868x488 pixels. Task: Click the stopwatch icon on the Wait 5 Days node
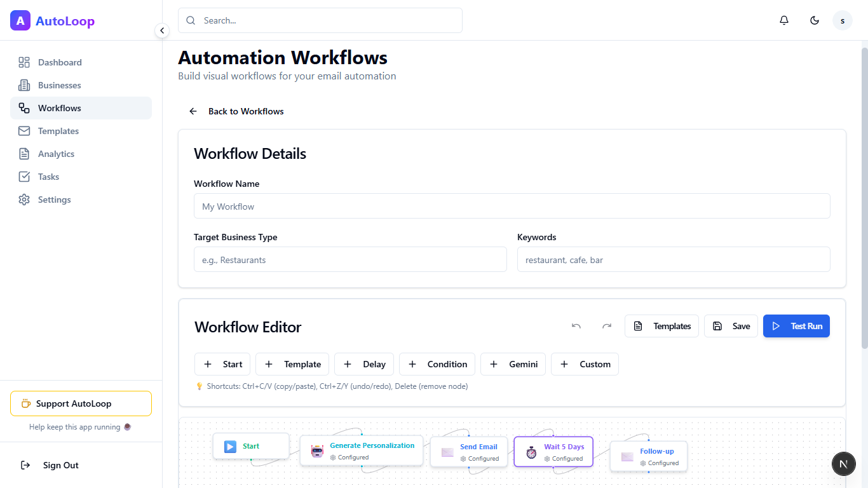click(531, 452)
